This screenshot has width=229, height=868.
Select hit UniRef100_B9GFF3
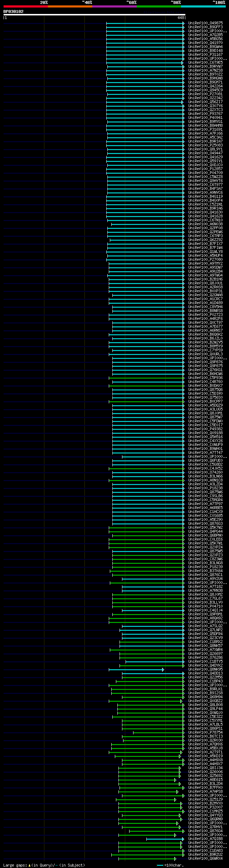205,27
